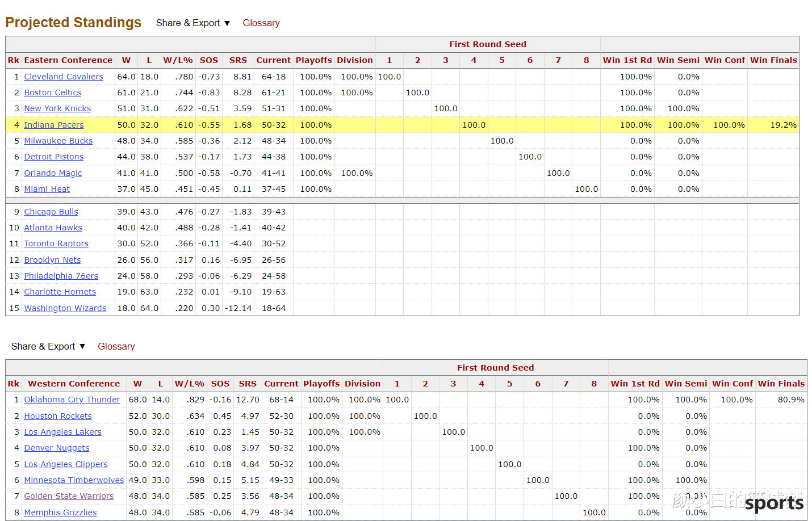The width and height of the screenshot is (812, 521).
Task: Open the Atlanta Hawks team link
Action: coord(53,228)
